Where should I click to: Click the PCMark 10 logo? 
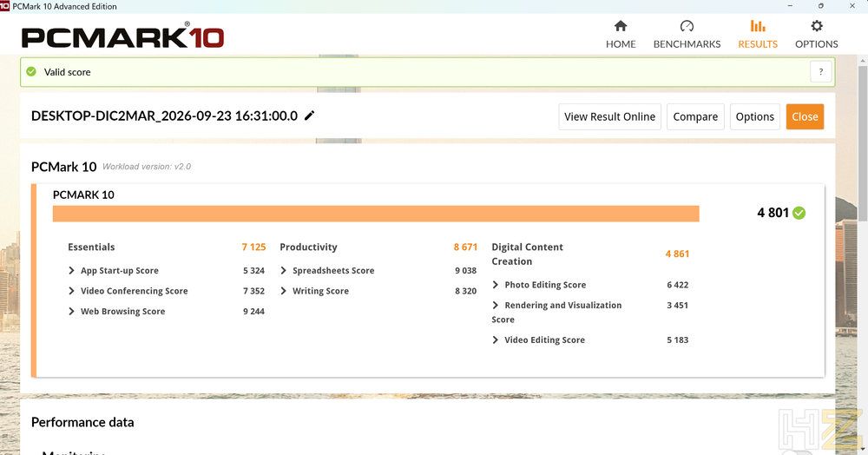click(x=122, y=36)
